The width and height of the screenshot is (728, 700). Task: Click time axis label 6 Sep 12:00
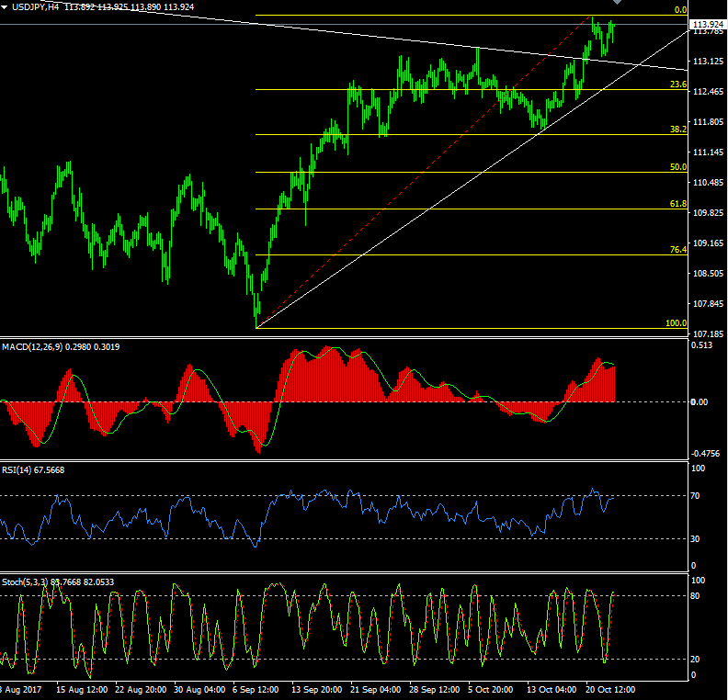[x=256, y=689]
